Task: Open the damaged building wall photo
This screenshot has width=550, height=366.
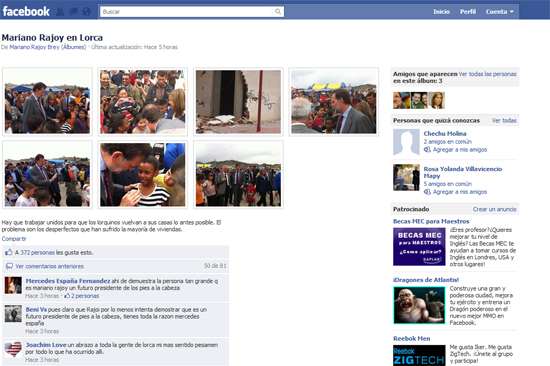Action: [x=238, y=102]
